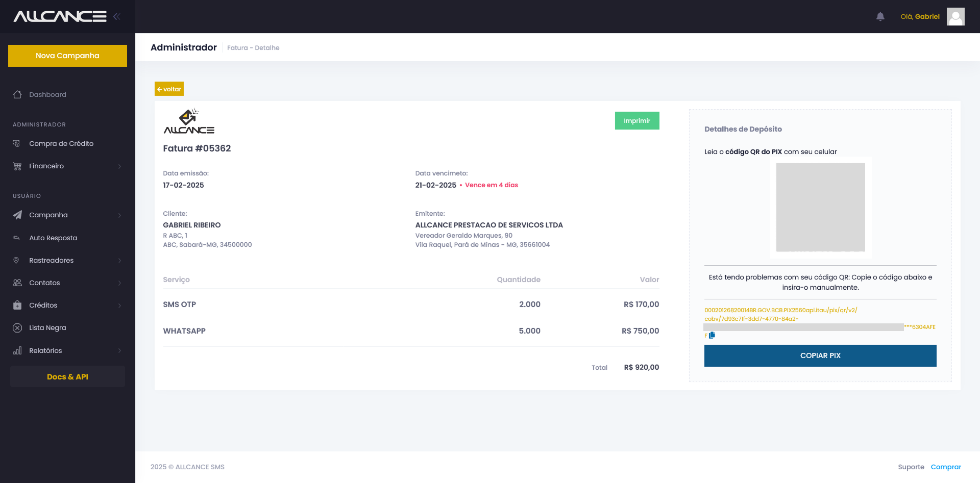Click the Detalhes de Depósito heading
Image resolution: width=980 pixels, height=483 pixels.
743,129
